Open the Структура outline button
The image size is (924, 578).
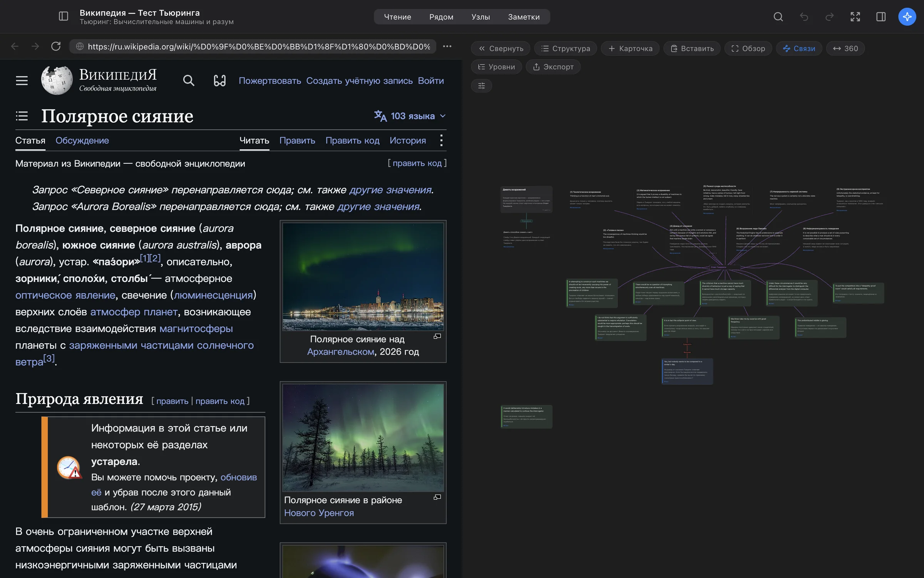point(565,49)
